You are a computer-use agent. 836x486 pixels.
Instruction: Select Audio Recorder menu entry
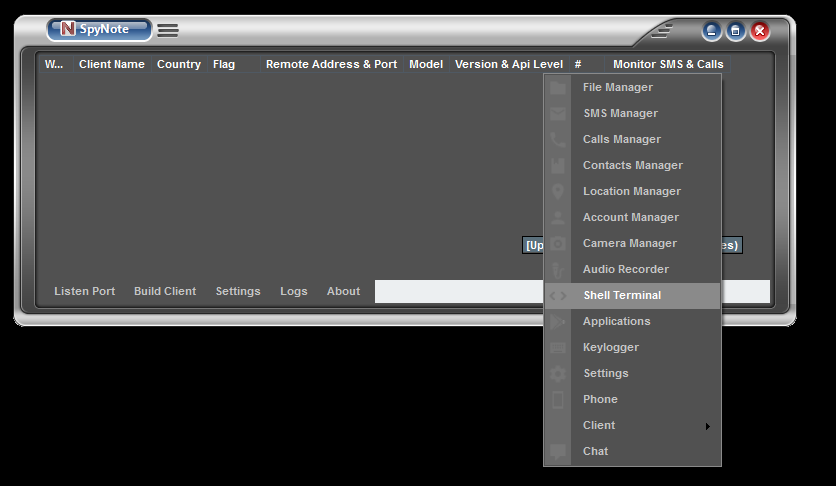632,270
